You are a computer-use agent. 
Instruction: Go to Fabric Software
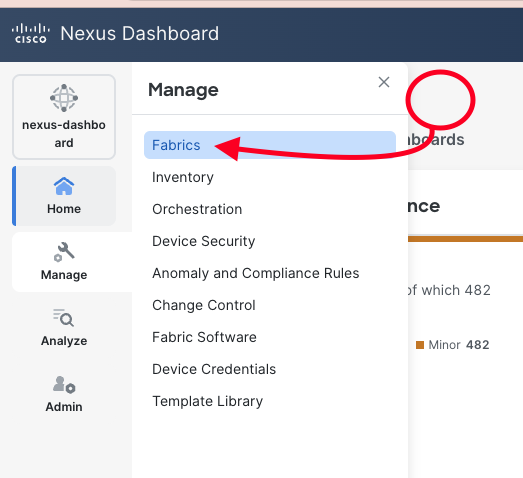click(204, 337)
